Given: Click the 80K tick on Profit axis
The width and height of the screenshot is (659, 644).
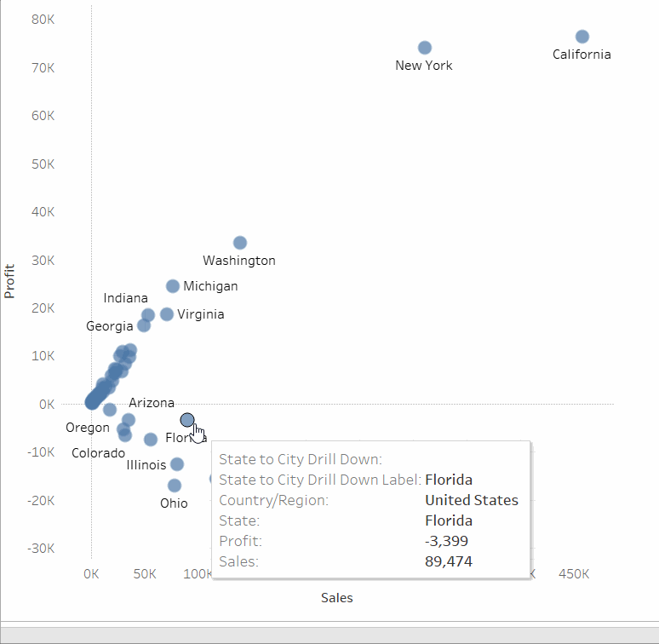Looking at the screenshot, I should [43, 19].
